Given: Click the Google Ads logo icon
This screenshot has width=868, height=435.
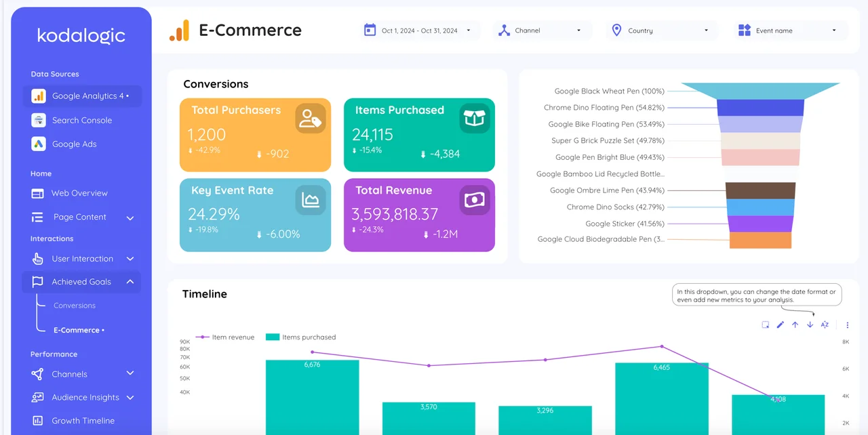Looking at the screenshot, I should (x=39, y=144).
